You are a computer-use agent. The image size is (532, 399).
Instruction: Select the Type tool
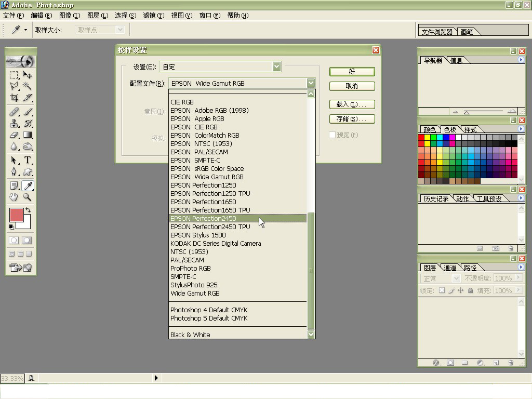pyautogui.click(x=27, y=160)
